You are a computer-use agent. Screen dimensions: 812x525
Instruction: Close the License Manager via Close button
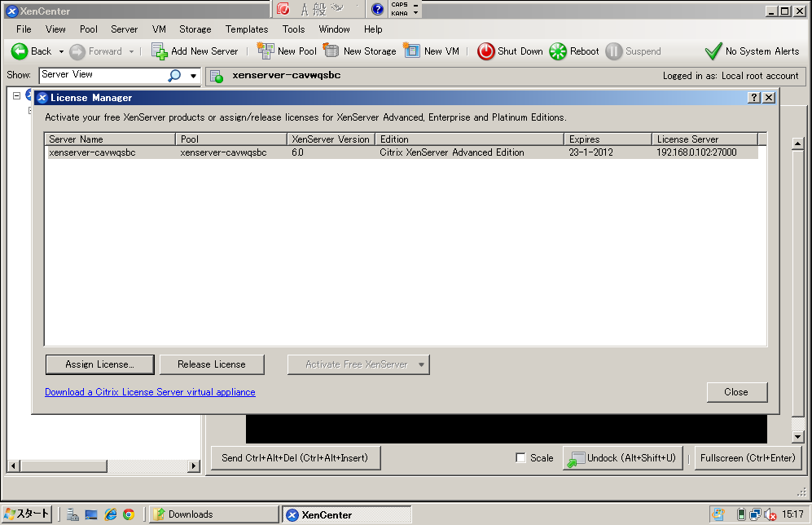736,392
